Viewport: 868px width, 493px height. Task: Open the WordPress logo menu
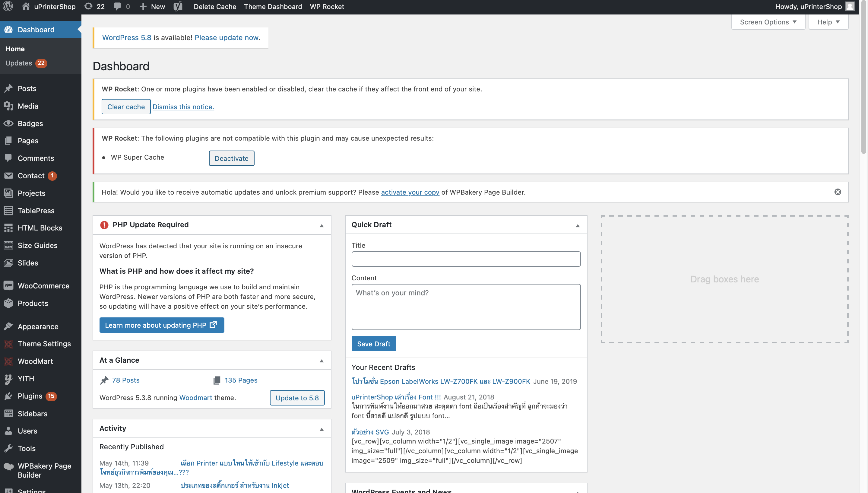click(8, 6)
